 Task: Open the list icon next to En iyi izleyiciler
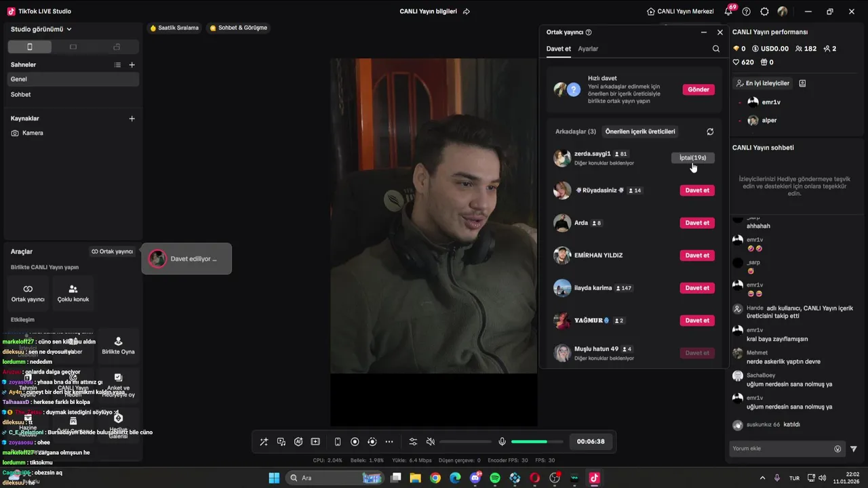tap(802, 83)
